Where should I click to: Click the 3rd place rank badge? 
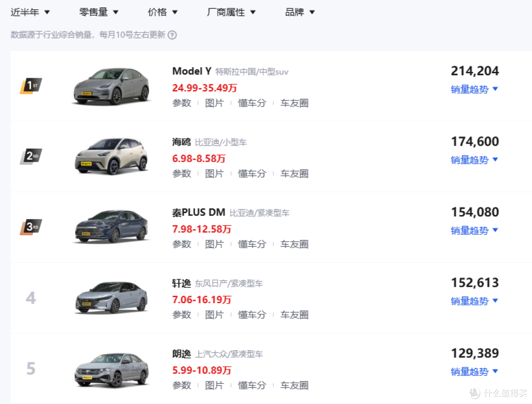[x=31, y=227]
